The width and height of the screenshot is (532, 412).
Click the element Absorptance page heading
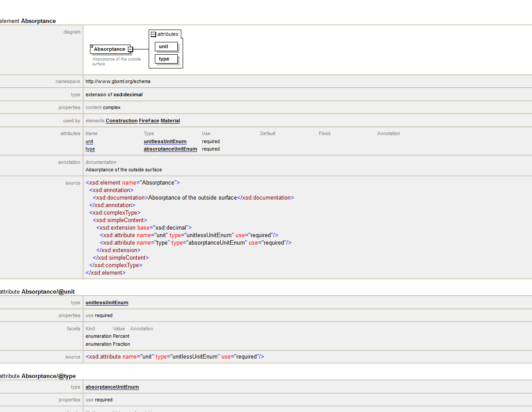(x=28, y=21)
